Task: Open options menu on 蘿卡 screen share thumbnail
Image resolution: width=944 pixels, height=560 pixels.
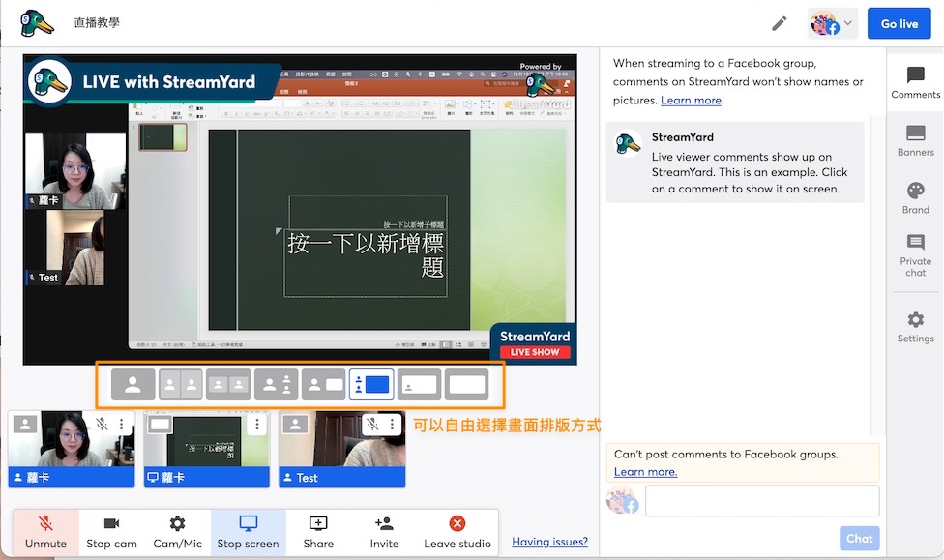Action: coord(257,424)
